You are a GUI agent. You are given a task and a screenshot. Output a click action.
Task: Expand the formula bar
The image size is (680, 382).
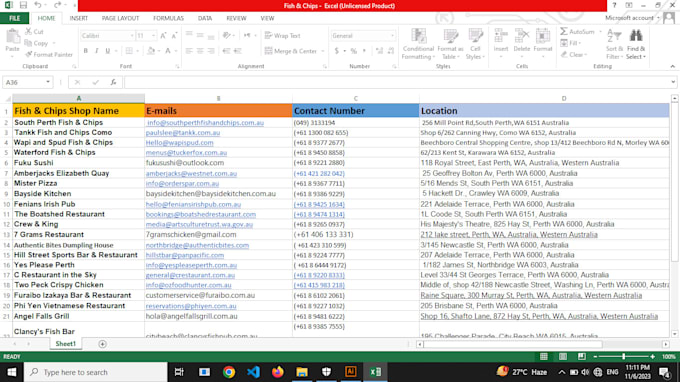pyautogui.click(x=673, y=82)
